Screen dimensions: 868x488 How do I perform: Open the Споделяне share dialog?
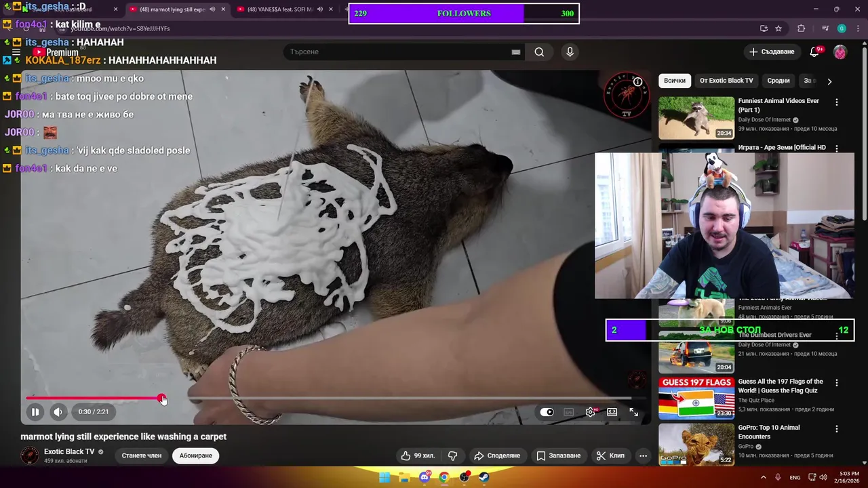tap(497, 455)
